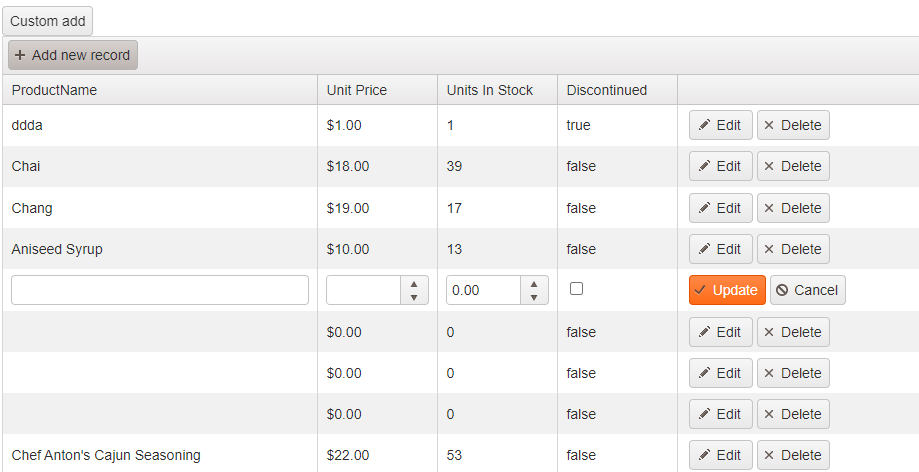Click the pencil edit icon for Chang
The width and height of the screenshot is (919, 472).
tap(705, 208)
